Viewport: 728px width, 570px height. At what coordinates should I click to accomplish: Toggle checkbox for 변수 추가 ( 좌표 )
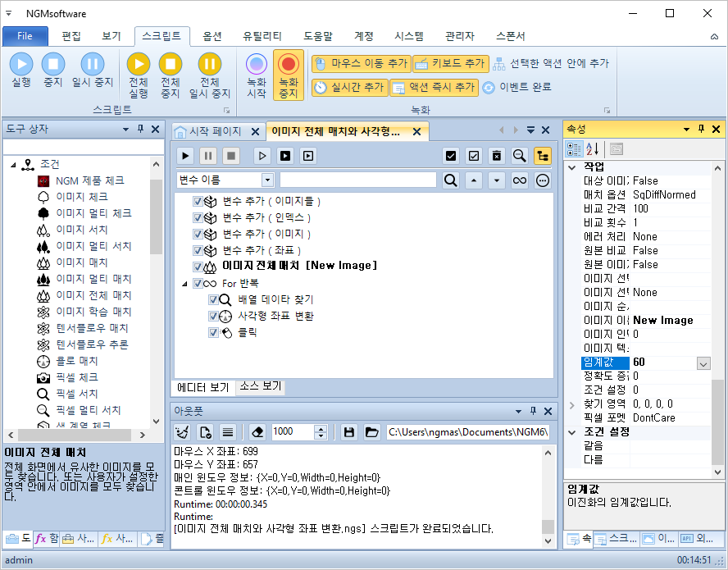tap(198, 251)
